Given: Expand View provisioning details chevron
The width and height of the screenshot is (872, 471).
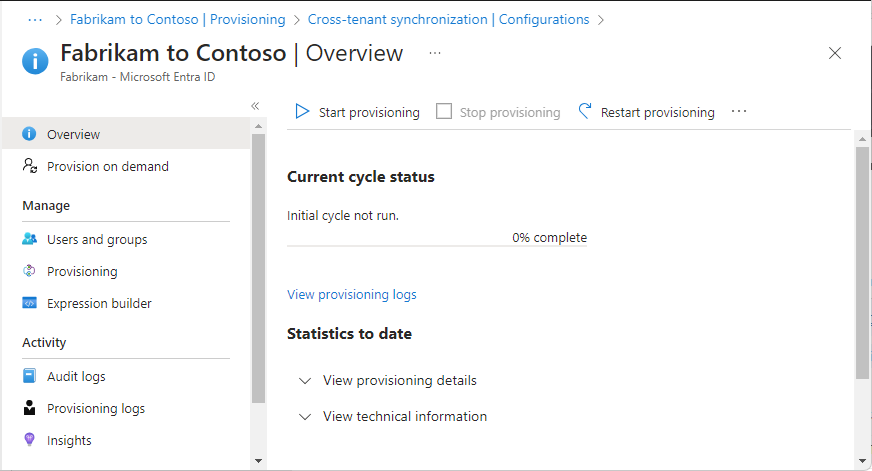Looking at the screenshot, I should click(x=305, y=381).
